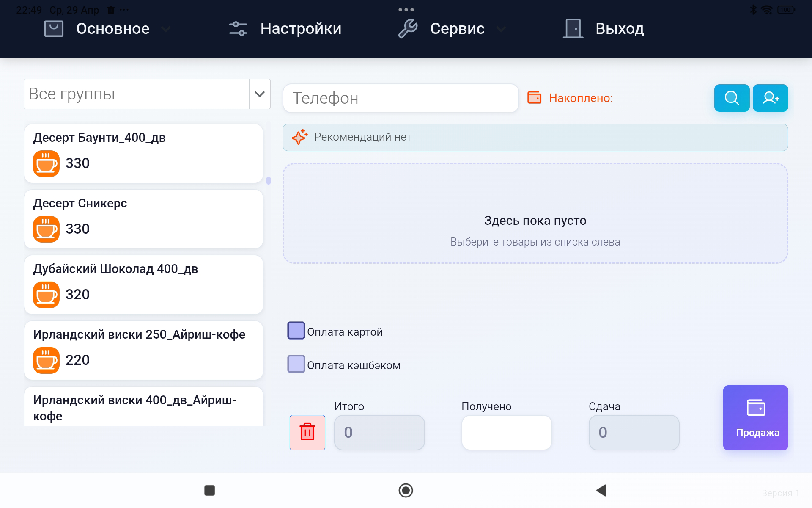The width and height of the screenshot is (812, 508).
Task: Click the Основное inbox icon
Action: (x=54, y=29)
